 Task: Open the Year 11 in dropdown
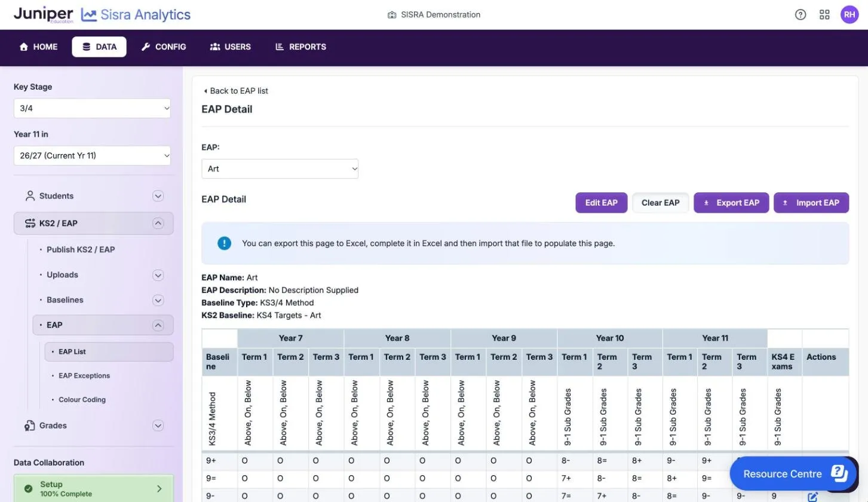92,155
